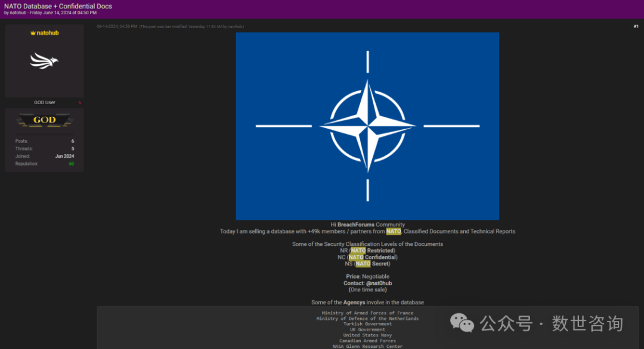The width and height of the screenshot is (644, 349).
Task: Click the red offline status dot
Action: coord(80,102)
